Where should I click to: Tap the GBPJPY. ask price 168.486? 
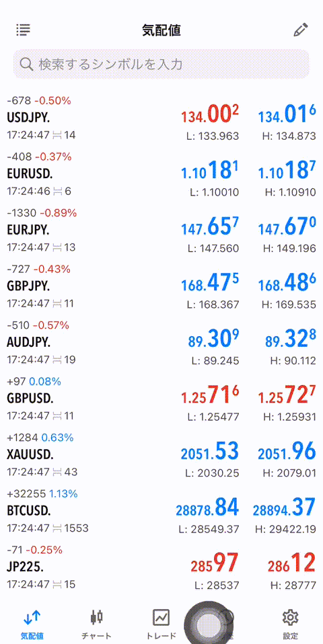pyautogui.click(x=287, y=284)
